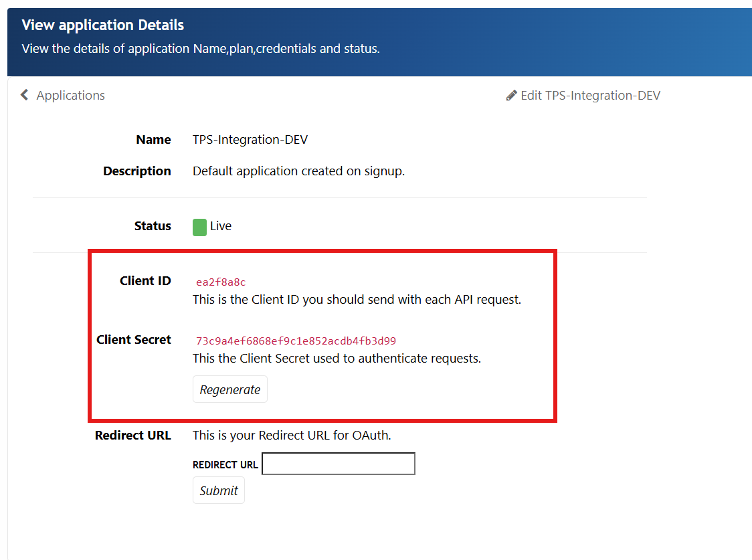Screen dimensions: 752x560
Task: Click the application name TPS-Integration-DEV value
Action: (x=250, y=140)
